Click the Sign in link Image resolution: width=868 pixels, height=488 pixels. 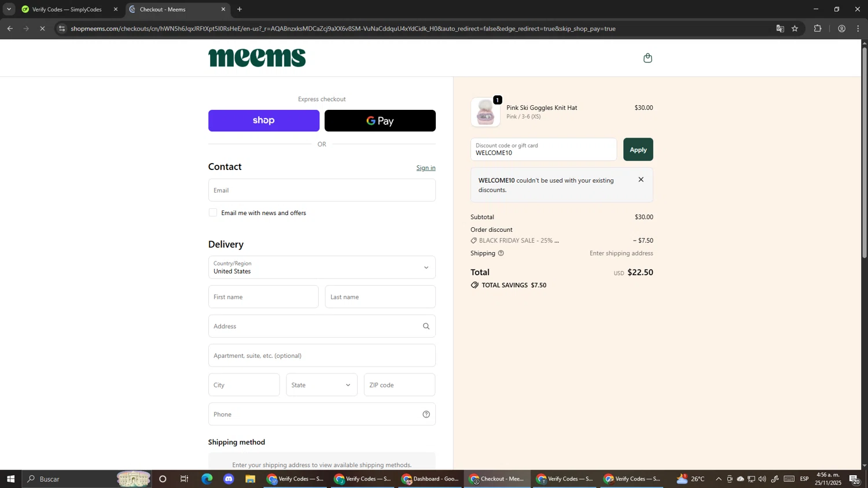click(x=426, y=168)
